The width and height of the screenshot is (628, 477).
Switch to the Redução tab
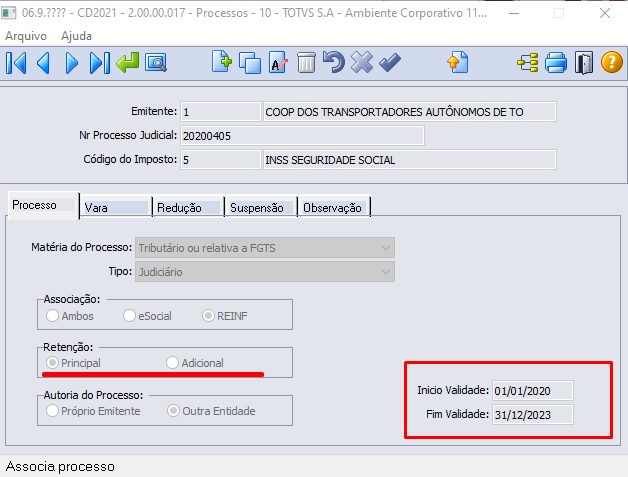point(188,207)
